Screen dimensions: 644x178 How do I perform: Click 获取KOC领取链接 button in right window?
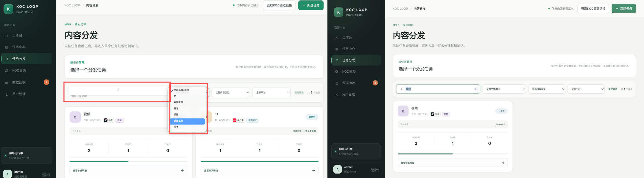pos(593,8)
